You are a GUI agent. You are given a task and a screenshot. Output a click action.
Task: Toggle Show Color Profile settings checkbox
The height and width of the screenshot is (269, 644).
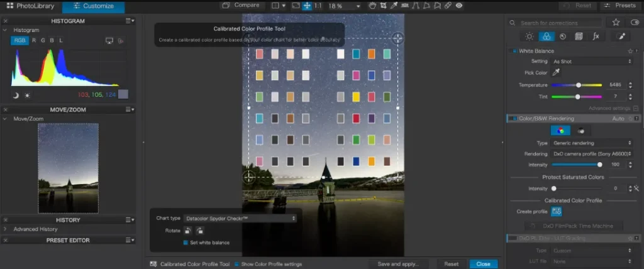click(x=236, y=264)
